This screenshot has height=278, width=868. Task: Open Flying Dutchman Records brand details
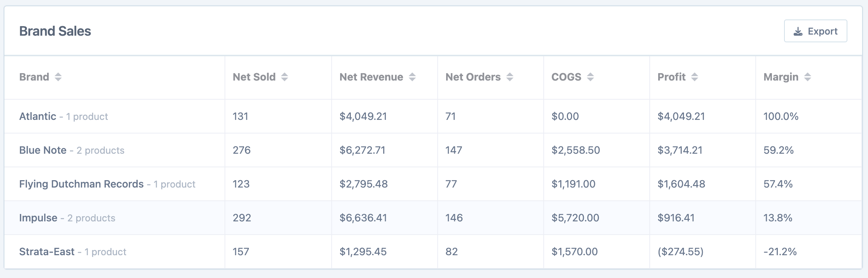point(81,184)
